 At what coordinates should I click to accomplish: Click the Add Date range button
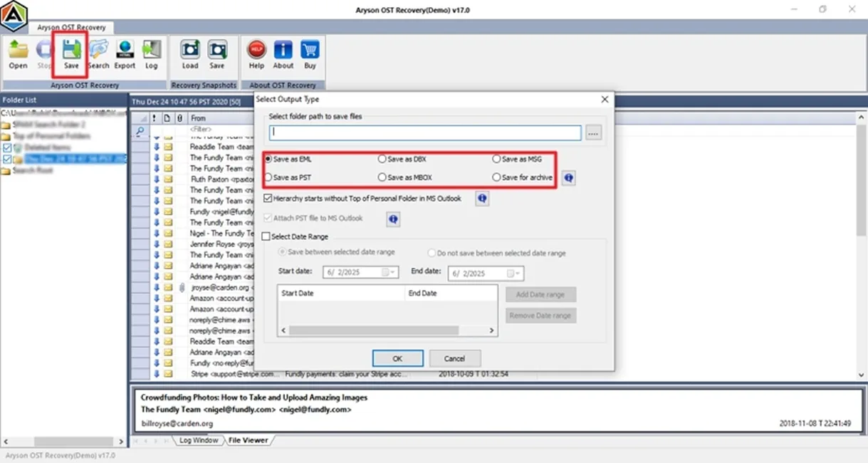[541, 295]
